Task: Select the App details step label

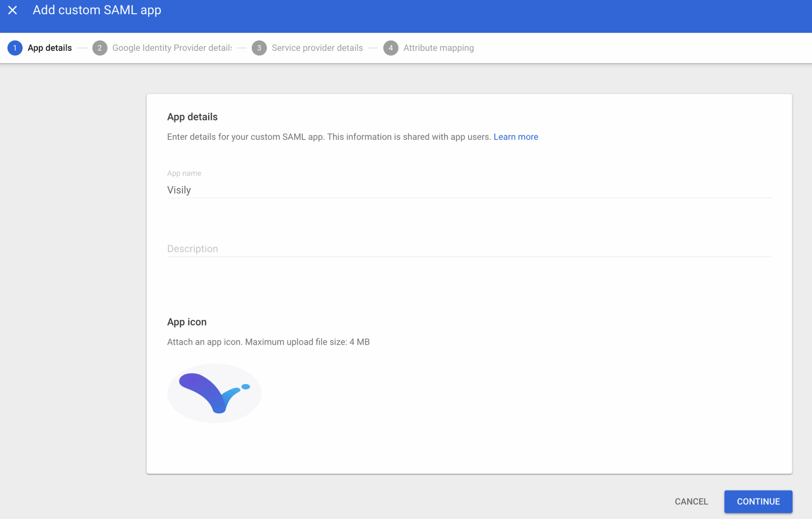Action: coord(50,48)
